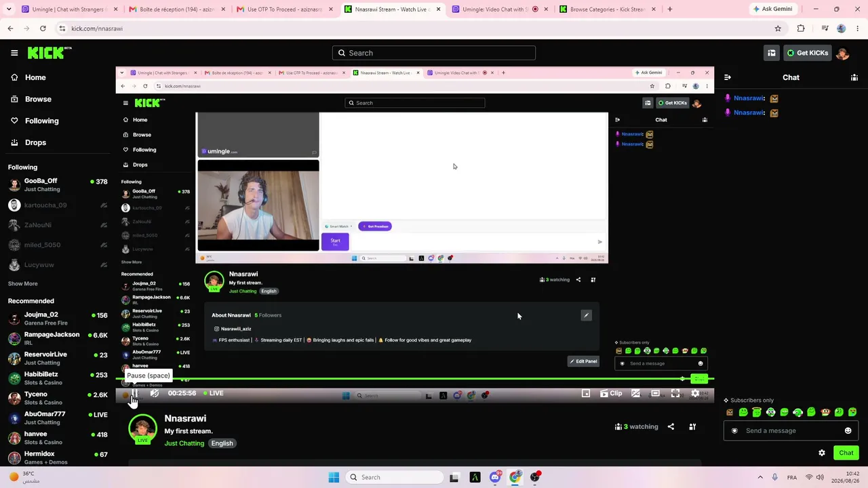The image size is (868, 488).
Task: Click the English language tag
Action: point(222,443)
